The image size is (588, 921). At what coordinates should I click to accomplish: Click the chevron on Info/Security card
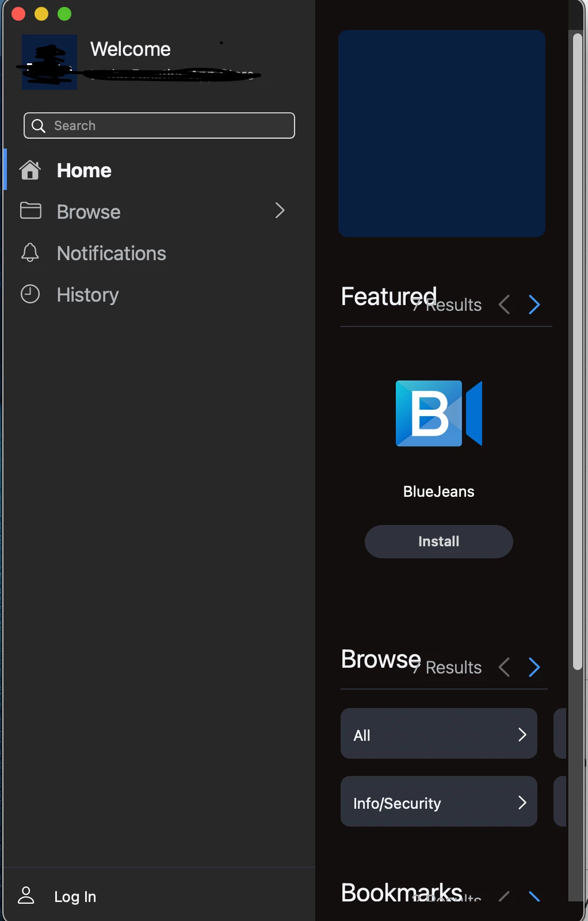[522, 802]
